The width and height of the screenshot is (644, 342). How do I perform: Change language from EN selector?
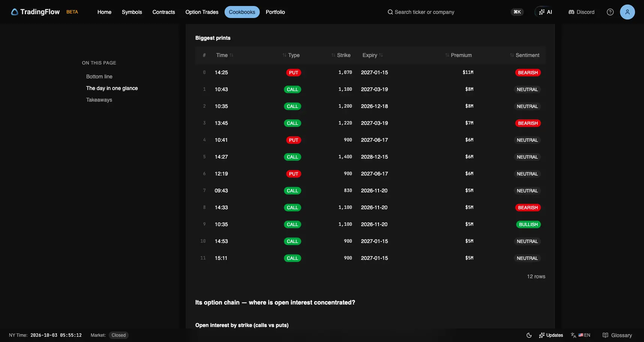[x=581, y=335]
